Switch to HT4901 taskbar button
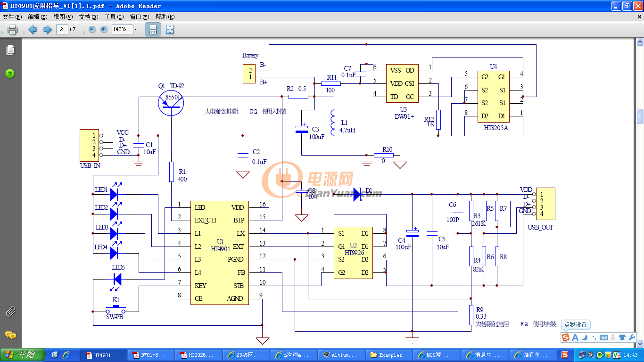644x362 pixels. (x=104, y=355)
